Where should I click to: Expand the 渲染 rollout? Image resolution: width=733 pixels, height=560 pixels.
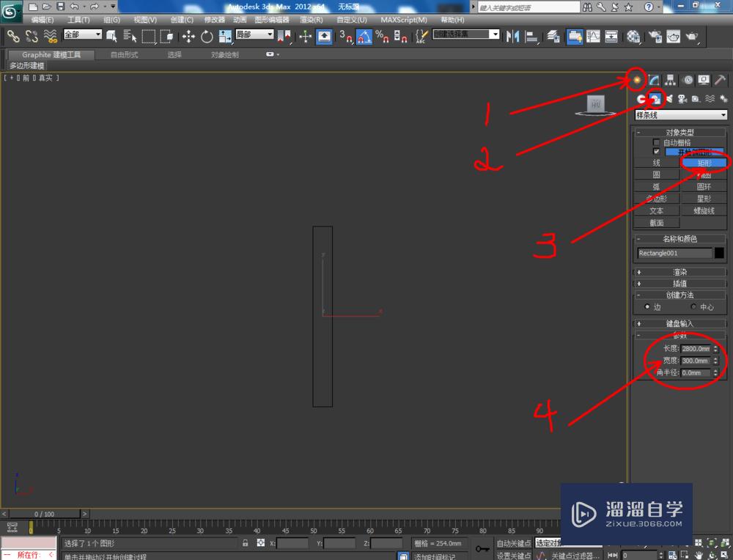(x=680, y=272)
